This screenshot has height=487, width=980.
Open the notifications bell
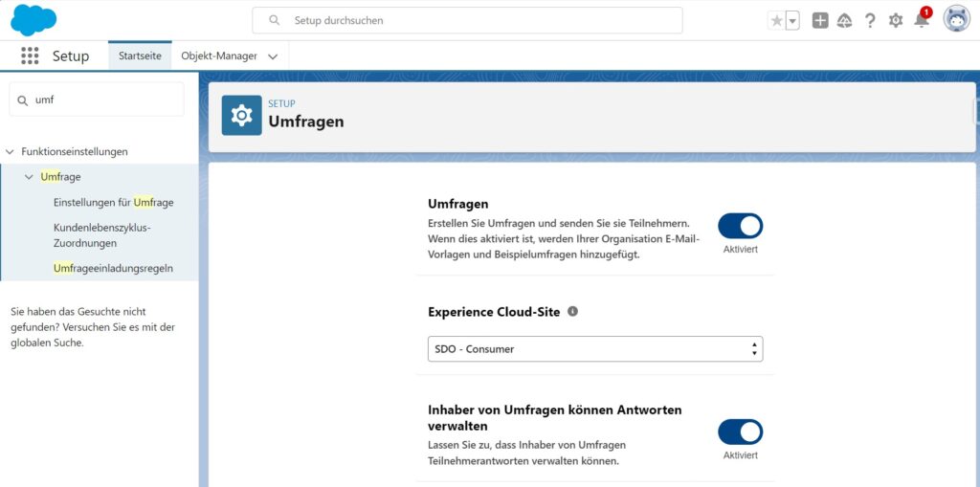[921, 21]
